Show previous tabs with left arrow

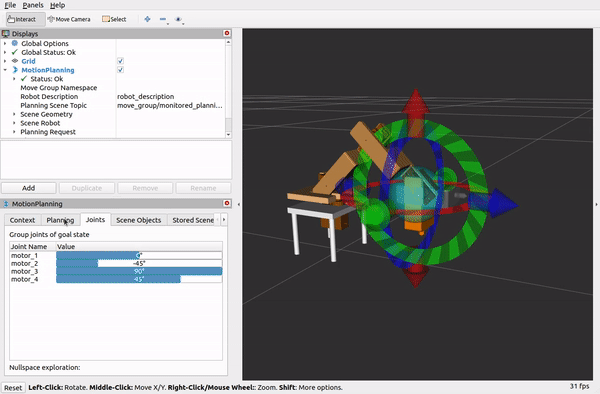click(218, 220)
